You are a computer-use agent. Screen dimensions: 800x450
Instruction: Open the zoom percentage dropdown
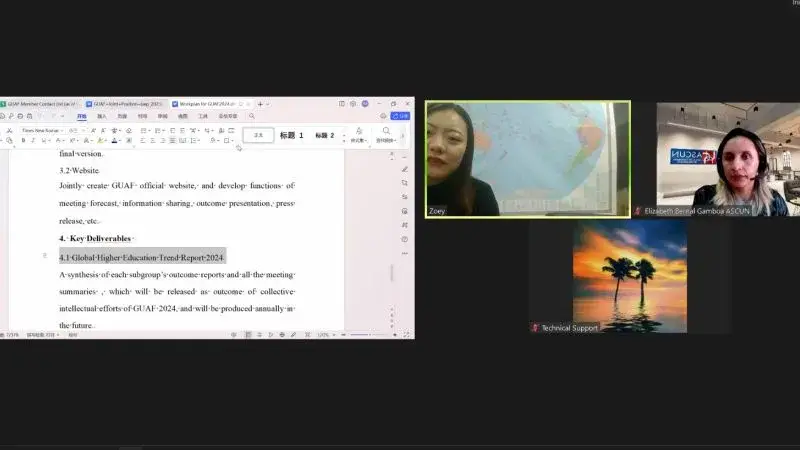(326, 335)
